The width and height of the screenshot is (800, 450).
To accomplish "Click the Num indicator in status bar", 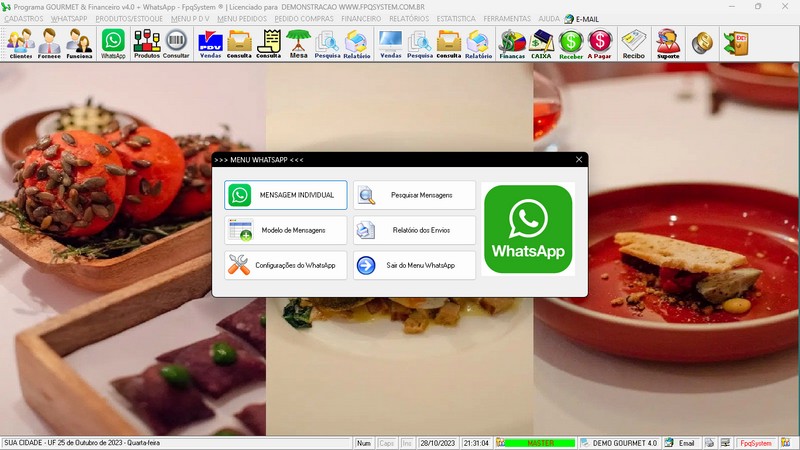I will click(364, 443).
